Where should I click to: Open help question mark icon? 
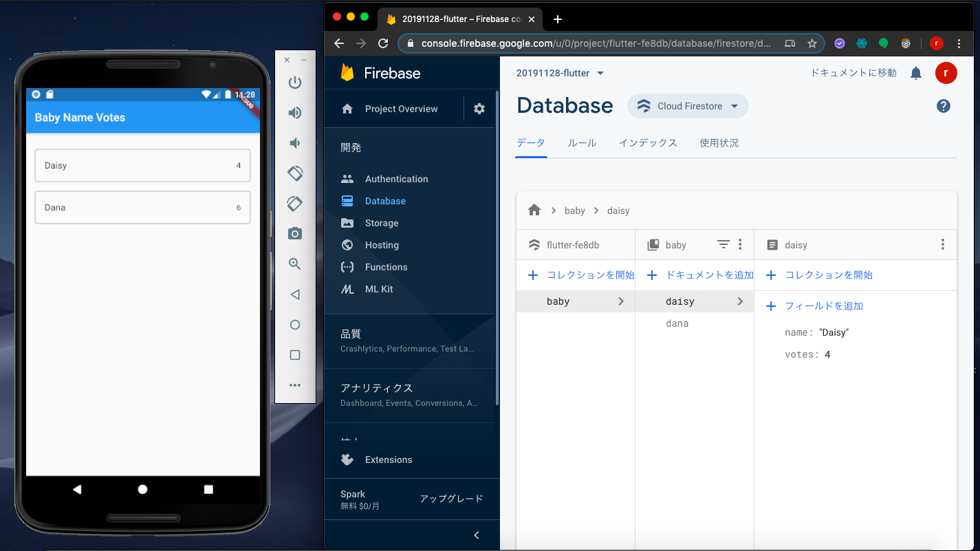[x=944, y=106]
